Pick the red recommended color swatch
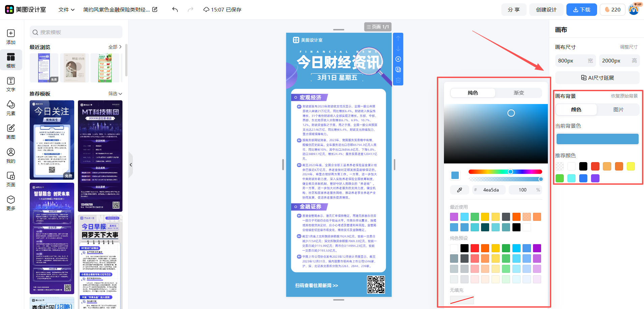 [595, 166]
